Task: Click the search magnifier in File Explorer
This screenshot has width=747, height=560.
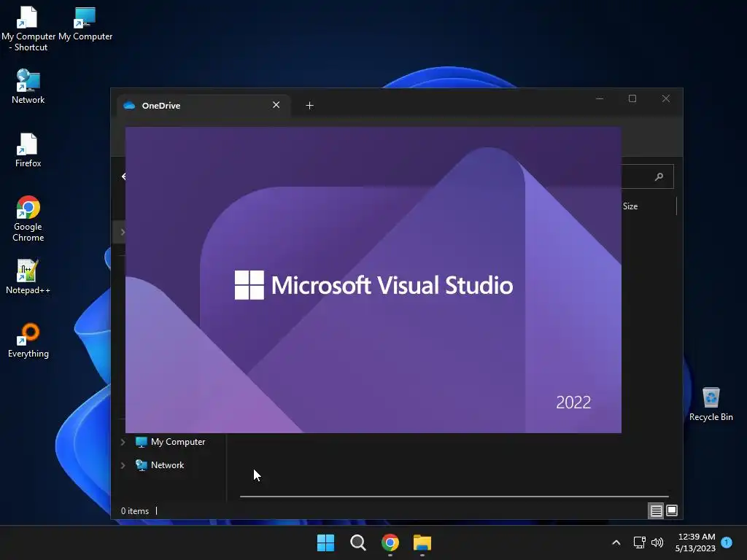Action: [x=659, y=176]
